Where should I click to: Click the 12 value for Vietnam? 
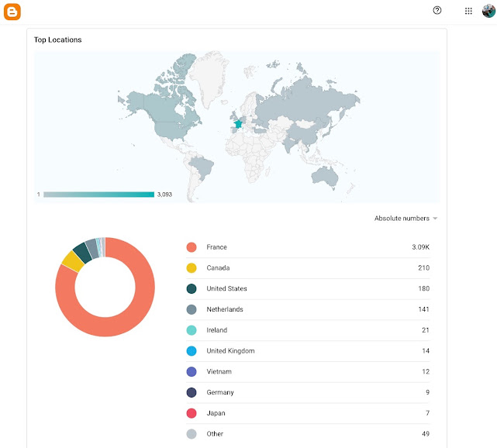[x=426, y=371]
